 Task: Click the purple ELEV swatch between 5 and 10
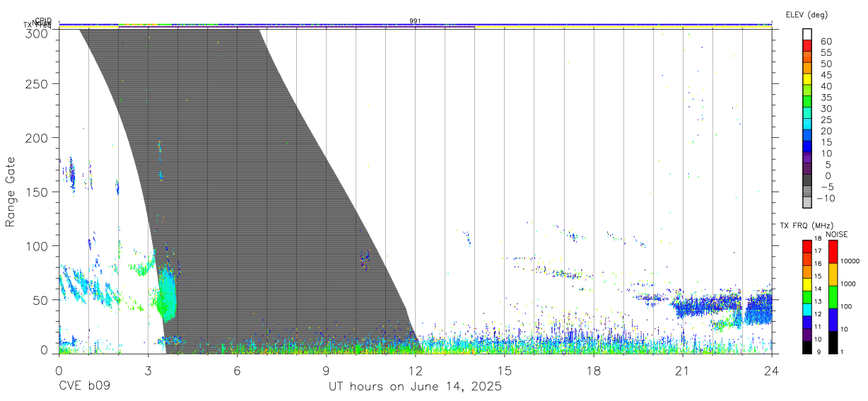(x=808, y=159)
